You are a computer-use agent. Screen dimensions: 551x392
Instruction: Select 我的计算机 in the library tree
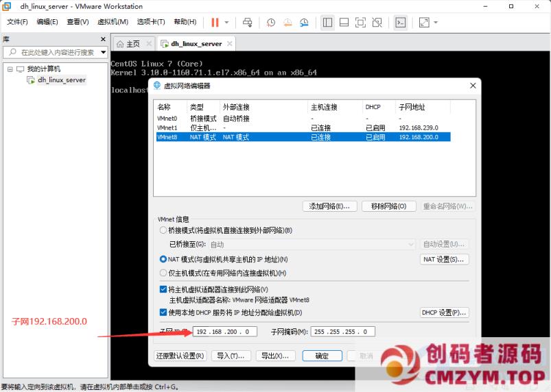[x=44, y=69]
